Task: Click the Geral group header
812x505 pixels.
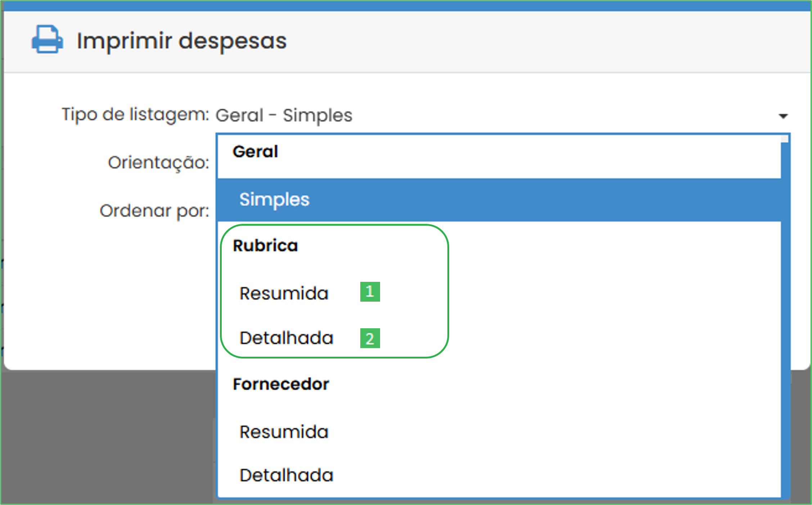Action: (255, 152)
